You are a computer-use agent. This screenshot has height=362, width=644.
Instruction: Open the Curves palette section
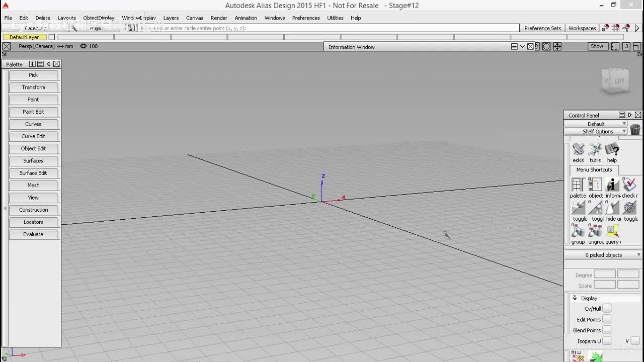click(33, 124)
